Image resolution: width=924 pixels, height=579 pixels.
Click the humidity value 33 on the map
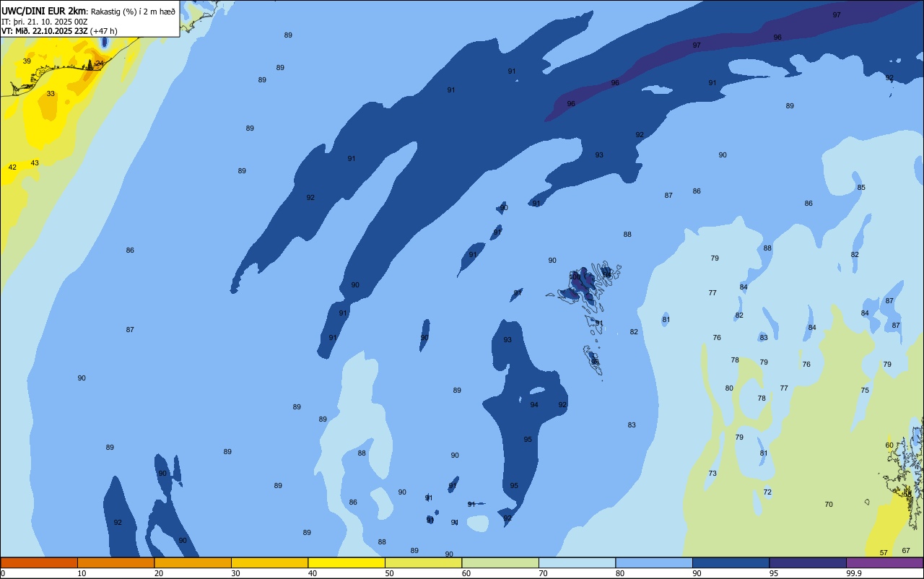(x=51, y=94)
